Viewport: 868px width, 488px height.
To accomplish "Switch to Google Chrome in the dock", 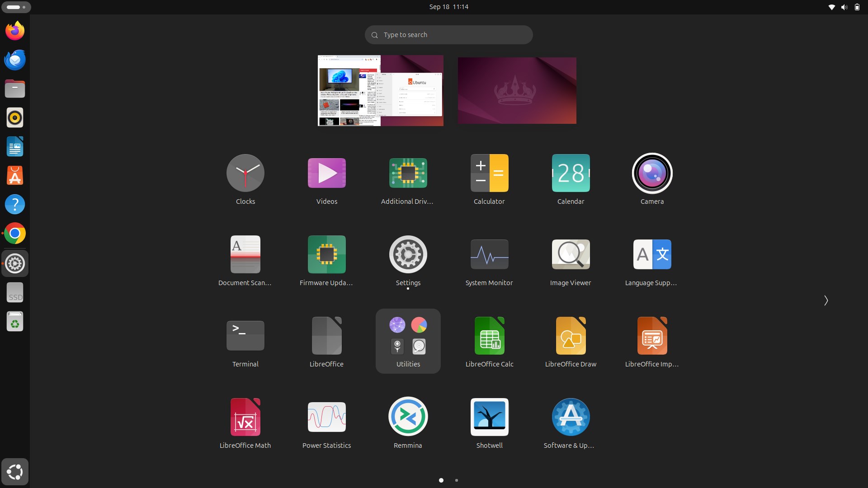I will pos(15,233).
